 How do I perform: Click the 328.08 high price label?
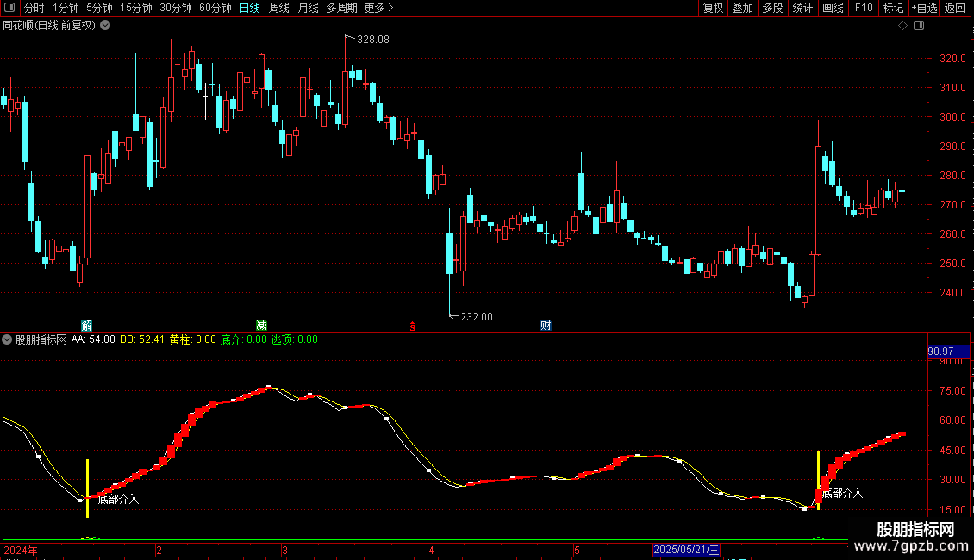click(373, 40)
